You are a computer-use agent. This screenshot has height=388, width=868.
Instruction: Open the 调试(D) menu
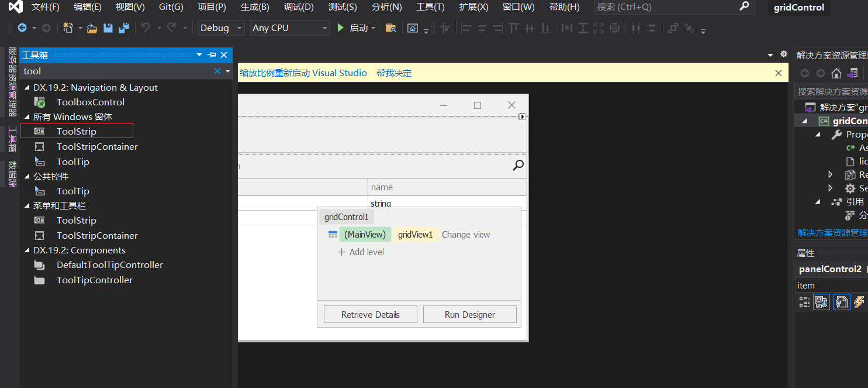click(299, 7)
